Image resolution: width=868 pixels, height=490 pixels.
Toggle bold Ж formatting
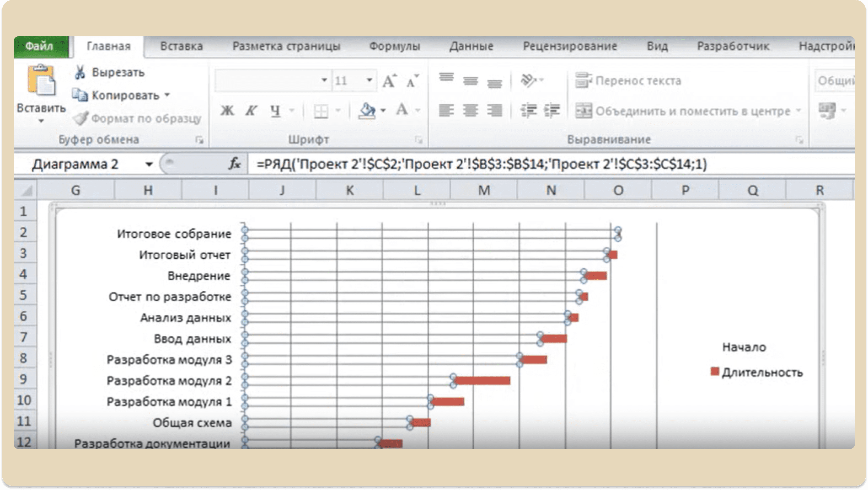[x=227, y=110]
